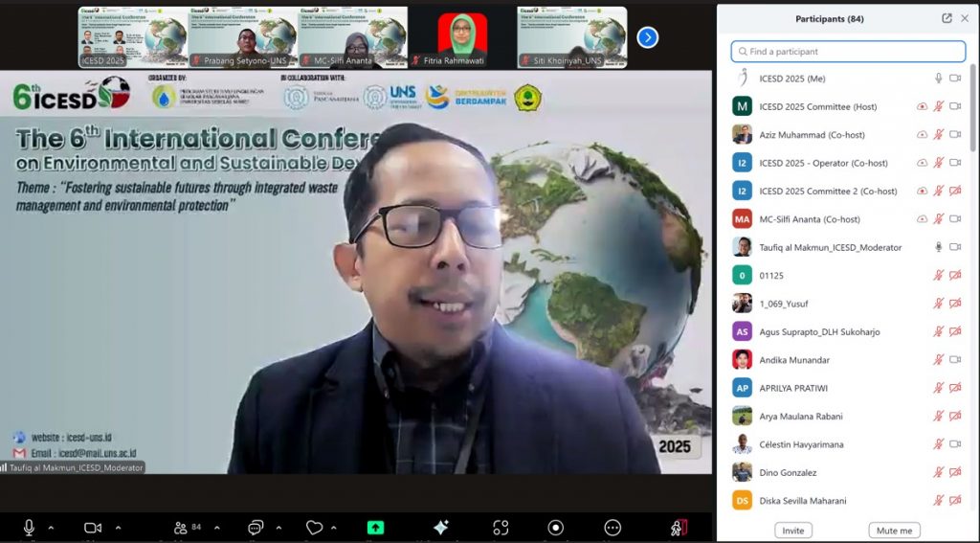Expand the participants options arrow beside 84
980x543 pixels.
tap(217, 528)
